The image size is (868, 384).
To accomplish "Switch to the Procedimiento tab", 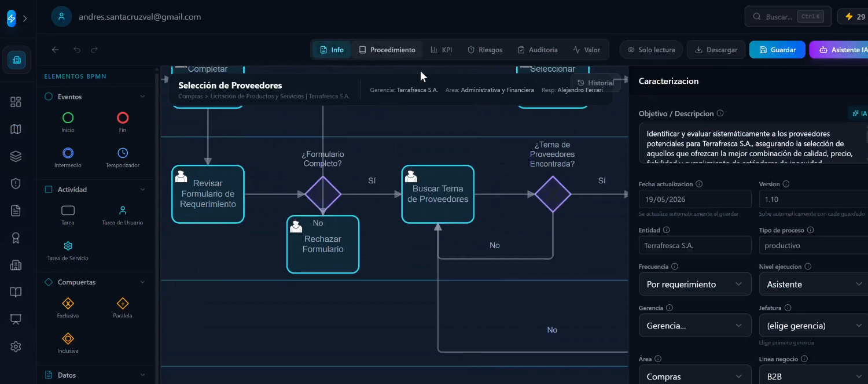I will (387, 50).
